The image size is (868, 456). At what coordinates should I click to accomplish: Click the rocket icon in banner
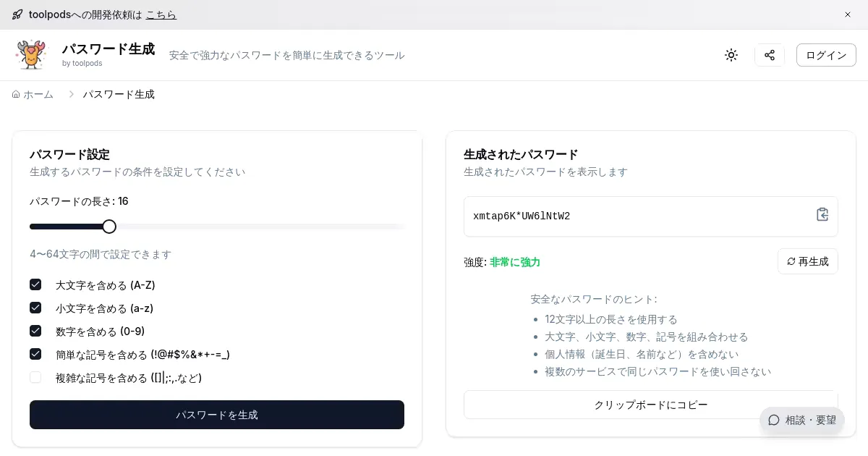pyautogui.click(x=17, y=14)
